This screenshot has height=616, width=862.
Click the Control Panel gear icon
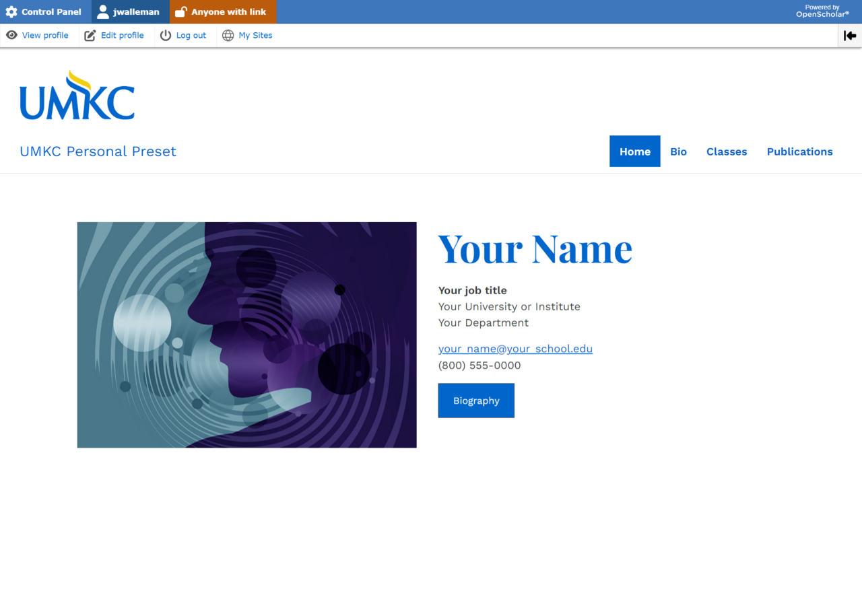[x=11, y=12]
